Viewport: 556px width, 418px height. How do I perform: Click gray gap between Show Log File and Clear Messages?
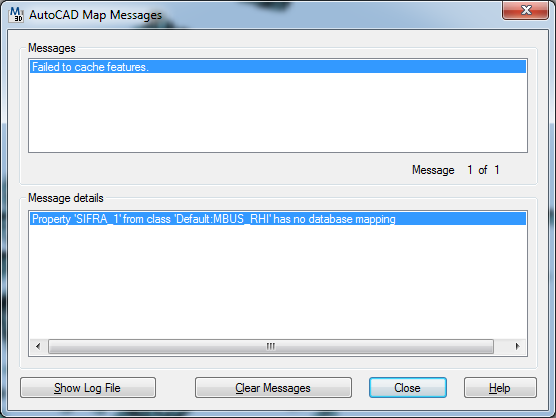click(x=175, y=388)
